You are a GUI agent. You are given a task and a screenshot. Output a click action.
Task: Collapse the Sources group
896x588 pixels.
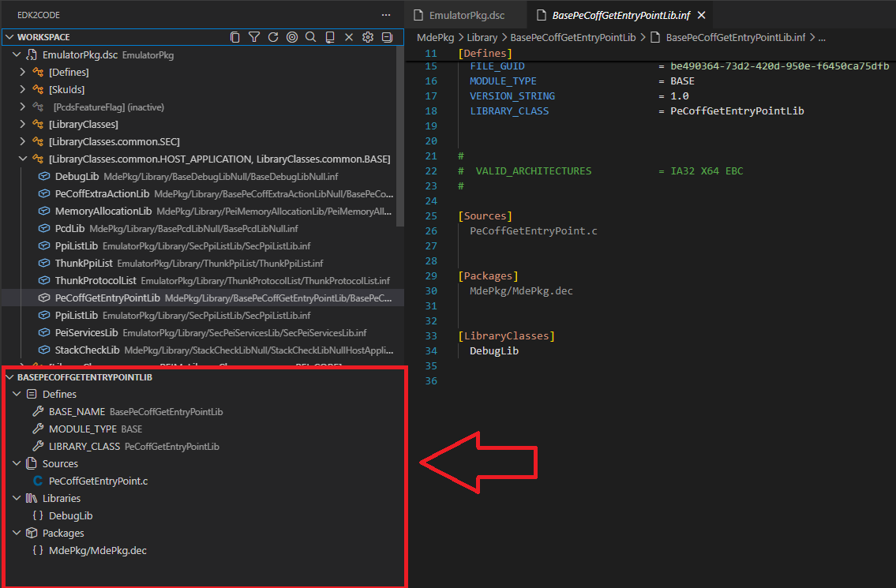(17, 463)
